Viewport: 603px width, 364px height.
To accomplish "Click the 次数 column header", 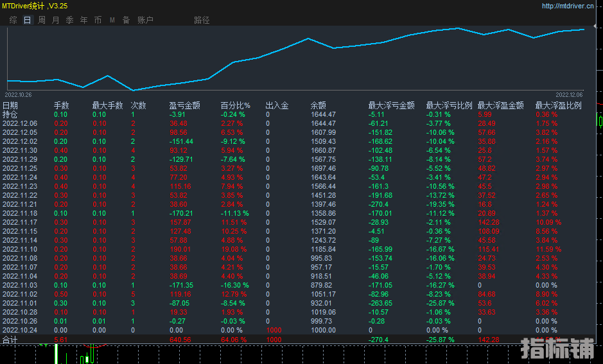I will coord(138,105).
